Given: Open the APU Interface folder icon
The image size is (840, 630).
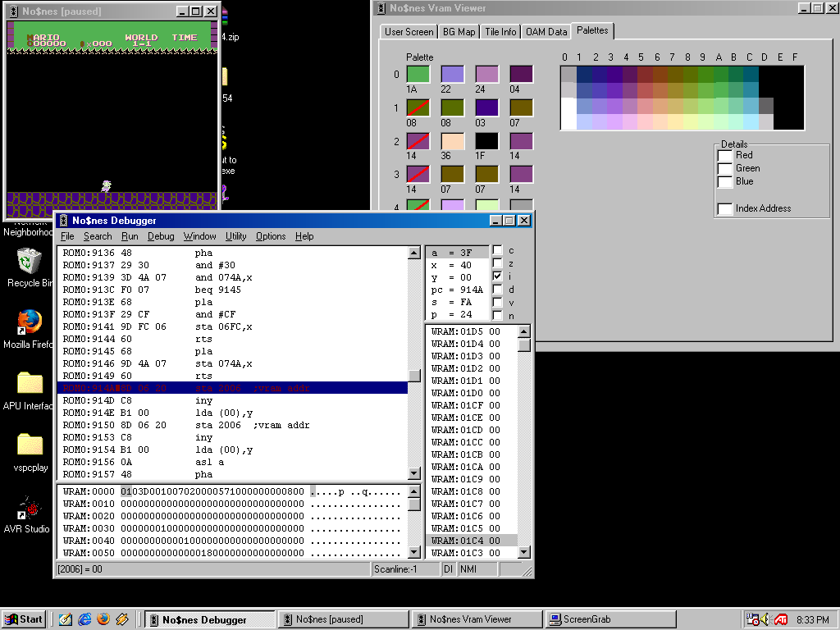Looking at the screenshot, I should pos(30,384).
